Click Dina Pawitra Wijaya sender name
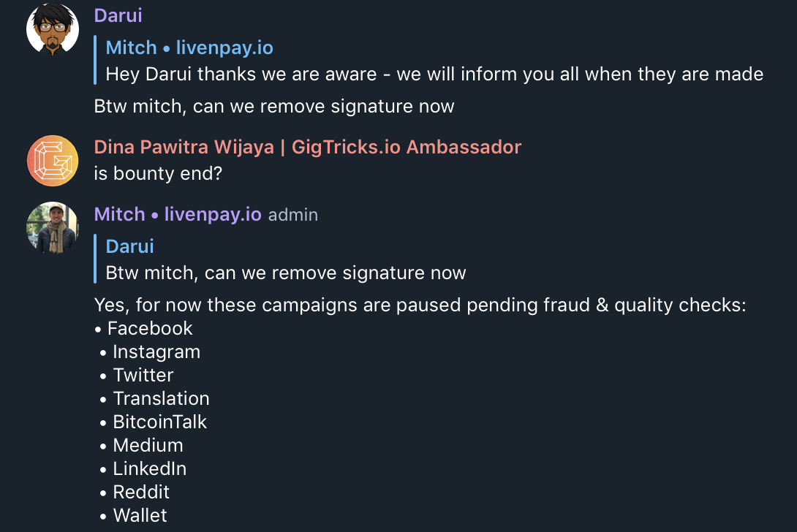This screenshot has height=532, width=797. (x=308, y=147)
